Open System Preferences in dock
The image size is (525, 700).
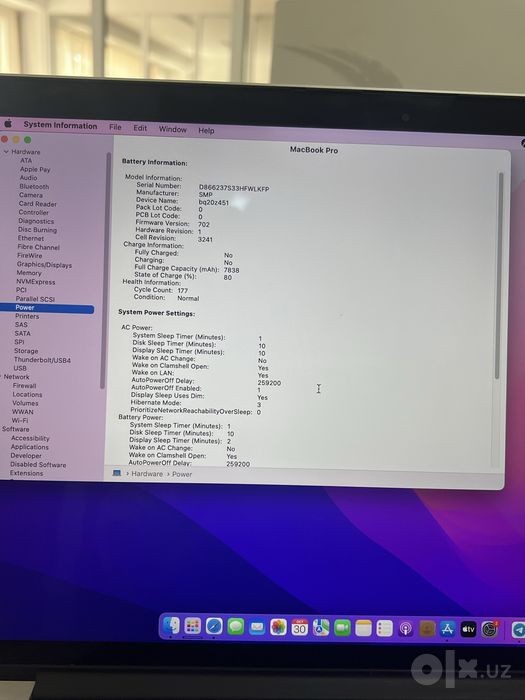(x=490, y=629)
